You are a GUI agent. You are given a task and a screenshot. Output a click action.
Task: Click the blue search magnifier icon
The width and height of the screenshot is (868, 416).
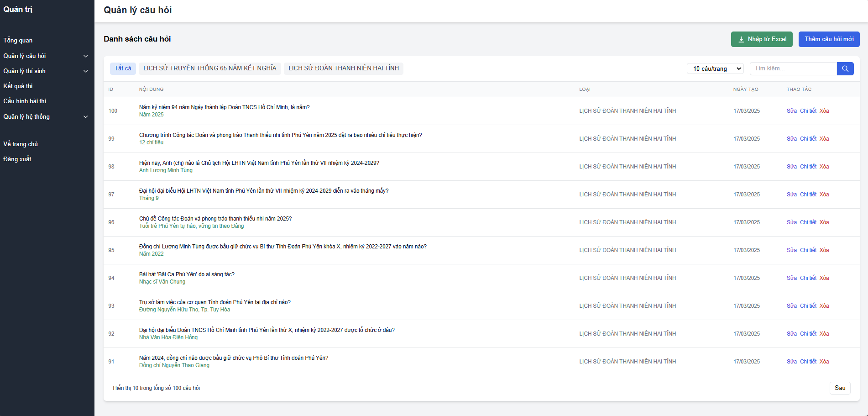(845, 68)
